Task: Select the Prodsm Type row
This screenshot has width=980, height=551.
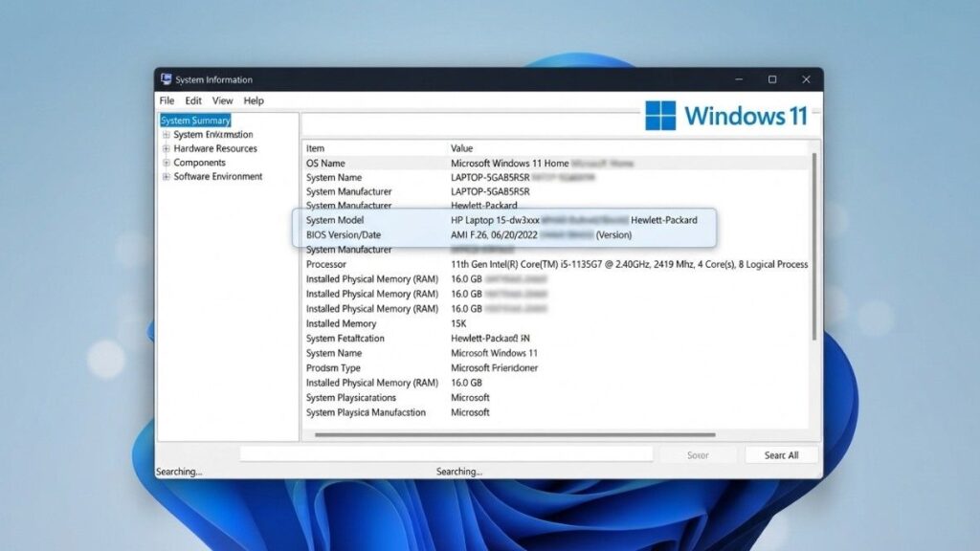Action: (x=556, y=368)
